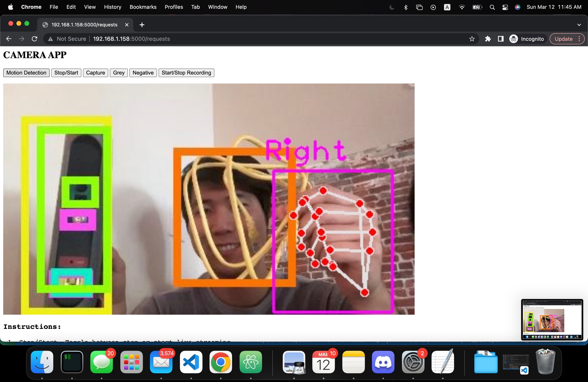Screen dimensions: 588x382
Task: Toggle the Negative filter button
Action: pyautogui.click(x=143, y=73)
